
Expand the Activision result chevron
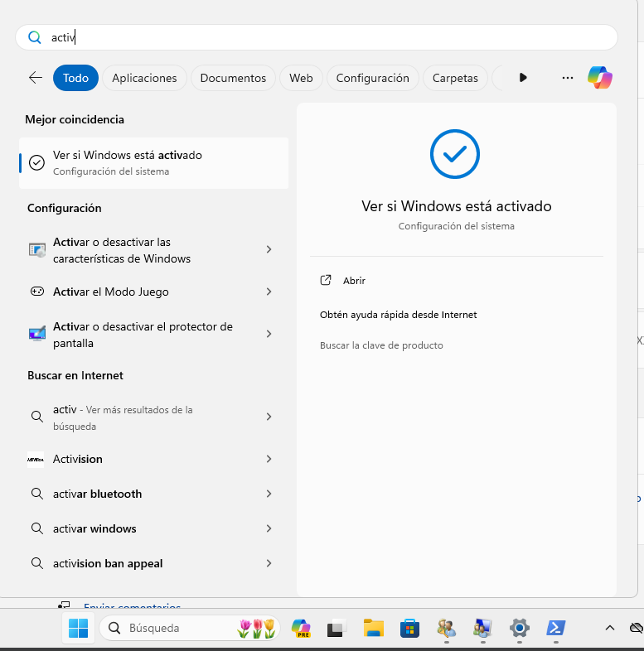point(269,459)
